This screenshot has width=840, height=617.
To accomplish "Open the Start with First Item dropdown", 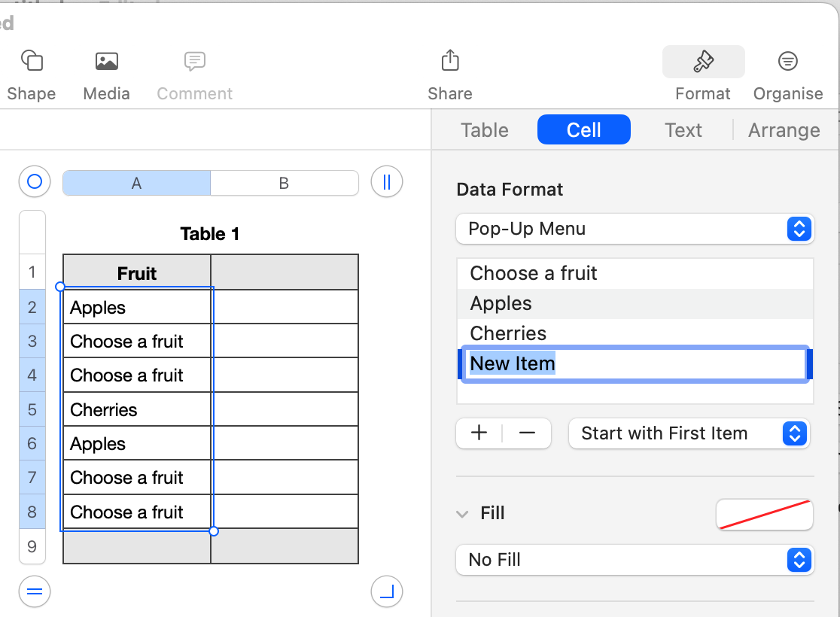I will (x=689, y=434).
